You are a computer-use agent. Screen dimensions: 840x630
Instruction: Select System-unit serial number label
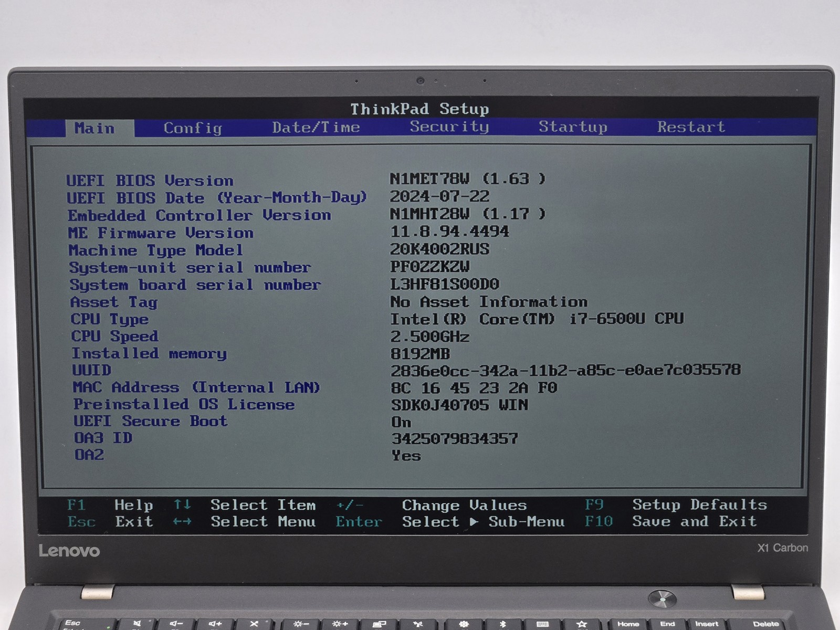coord(190,268)
